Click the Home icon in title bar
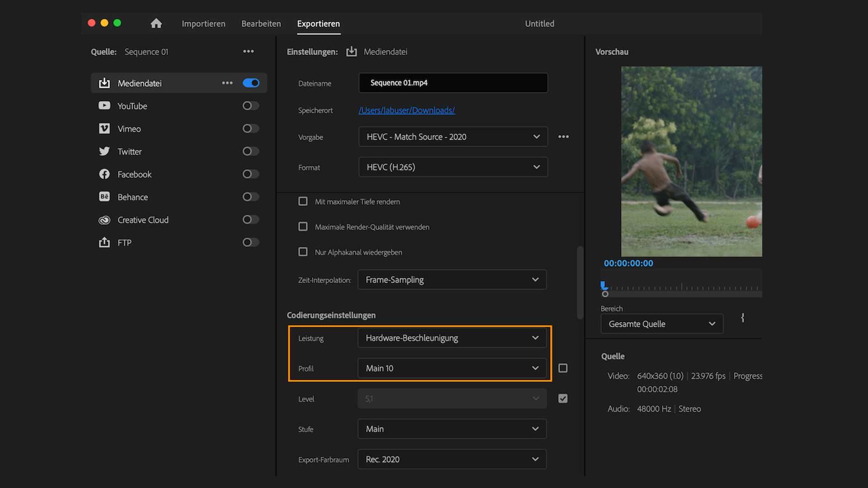Image resolution: width=868 pixels, height=488 pixels. pyautogui.click(x=156, y=23)
